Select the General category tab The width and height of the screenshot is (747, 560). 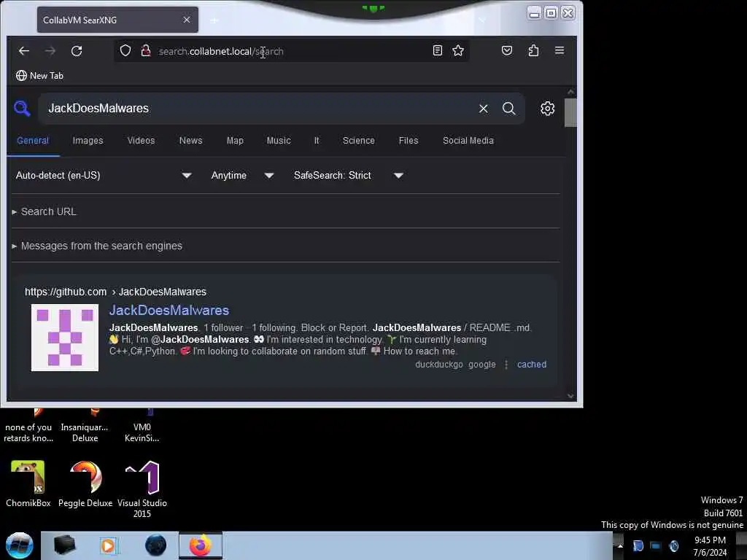(33, 141)
